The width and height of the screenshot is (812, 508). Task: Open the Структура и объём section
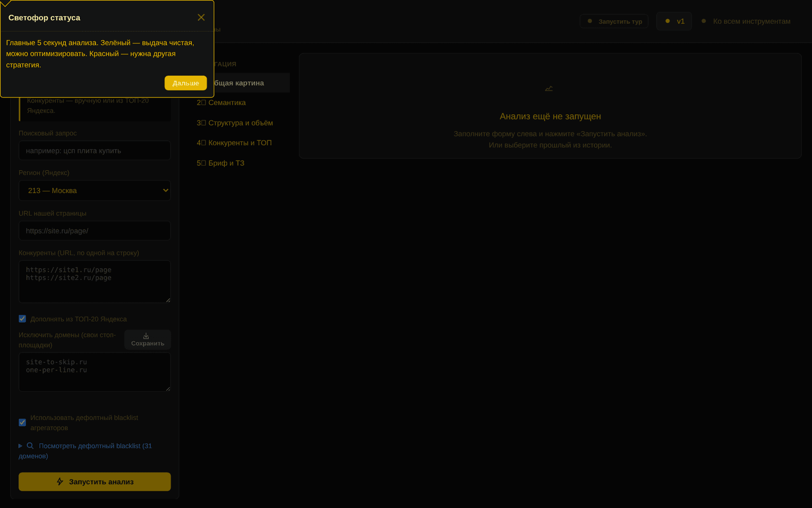tap(241, 123)
